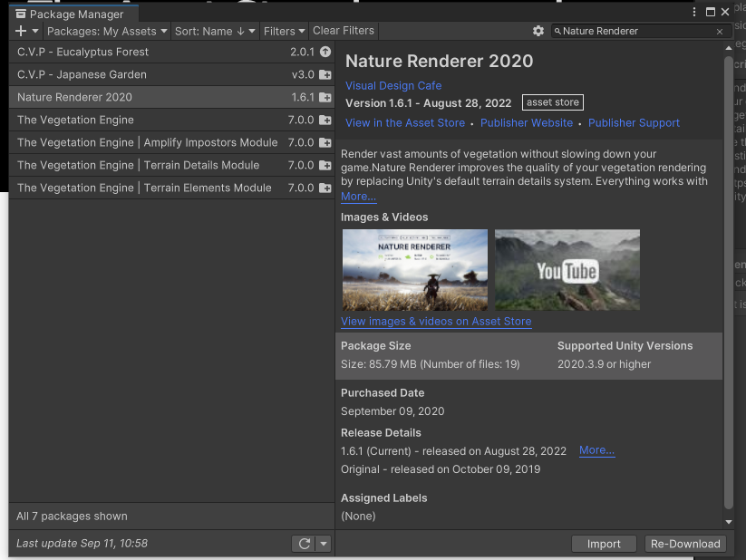The height and width of the screenshot is (560, 746).
Task: Click 'Last update Sep 11, 10:58' text
Action: coord(82,544)
